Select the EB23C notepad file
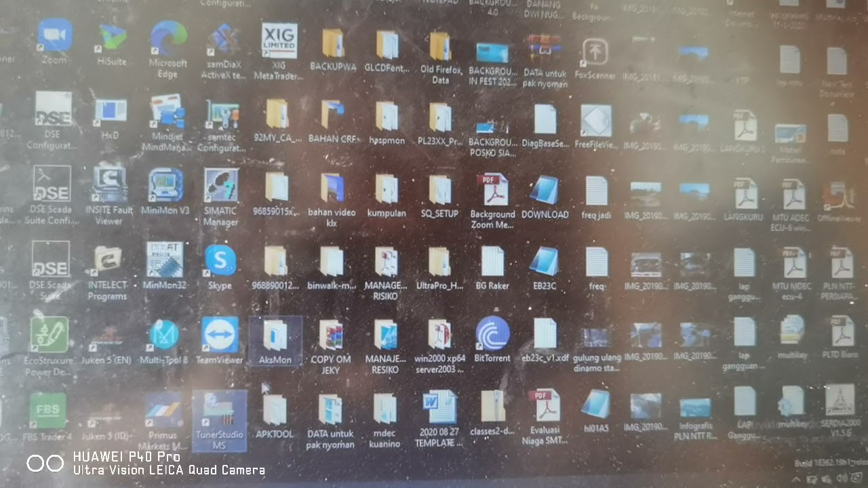The image size is (868, 488). pos(545,268)
